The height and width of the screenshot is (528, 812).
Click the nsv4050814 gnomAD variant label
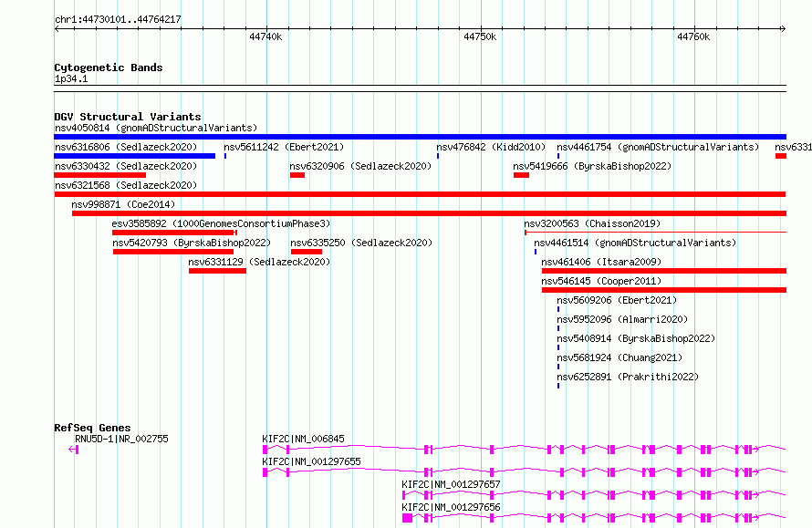(x=156, y=128)
